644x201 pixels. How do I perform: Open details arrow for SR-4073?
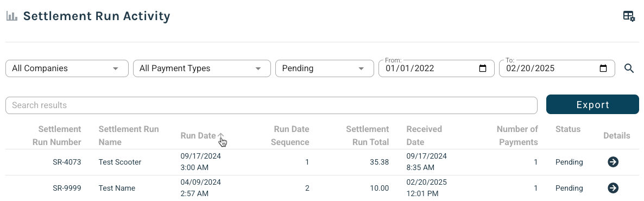tap(613, 162)
